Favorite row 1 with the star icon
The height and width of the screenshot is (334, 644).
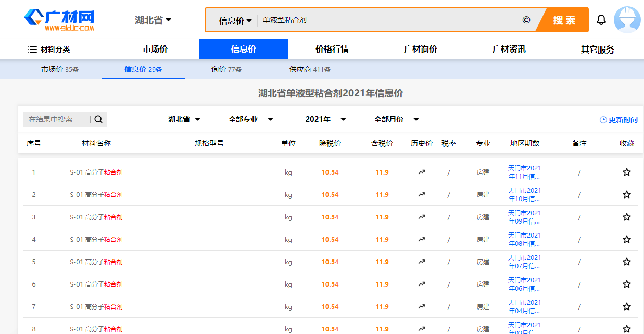(627, 172)
